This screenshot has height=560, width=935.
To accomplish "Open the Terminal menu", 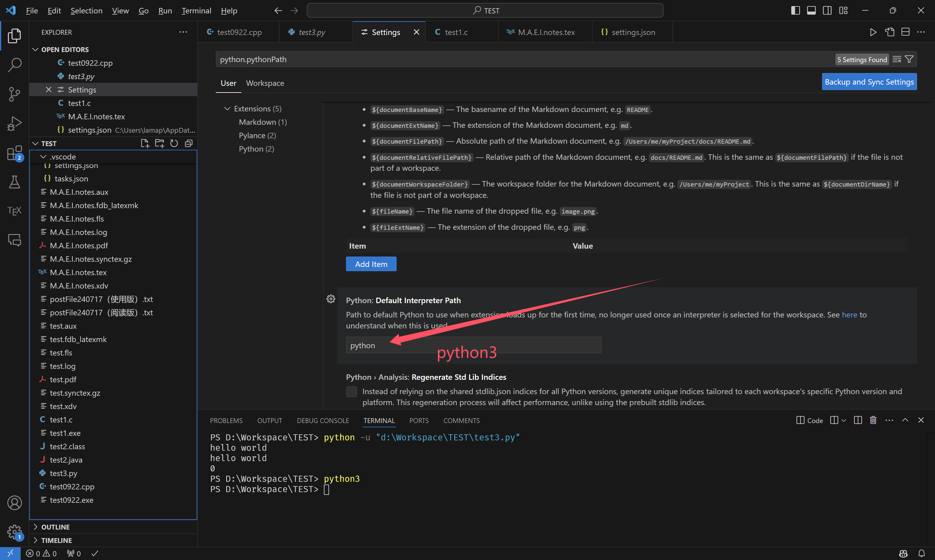I will (x=196, y=11).
